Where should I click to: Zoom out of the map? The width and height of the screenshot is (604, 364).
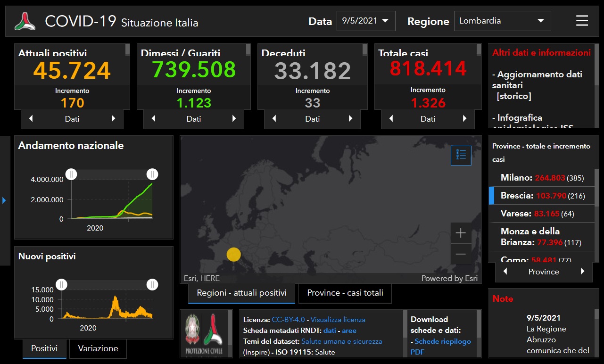coord(461,255)
